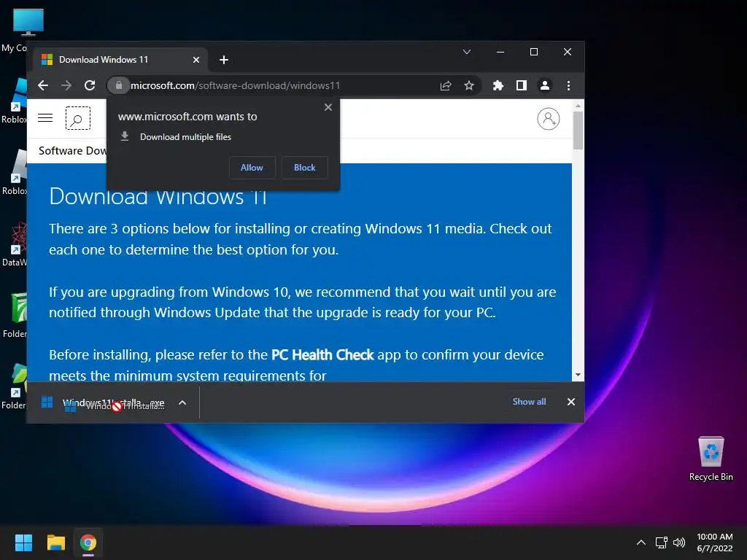The height and width of the screenshot is (560, 747).
Task: Click the Microsoft account sign-in icon
Action: tap(549, 119)
